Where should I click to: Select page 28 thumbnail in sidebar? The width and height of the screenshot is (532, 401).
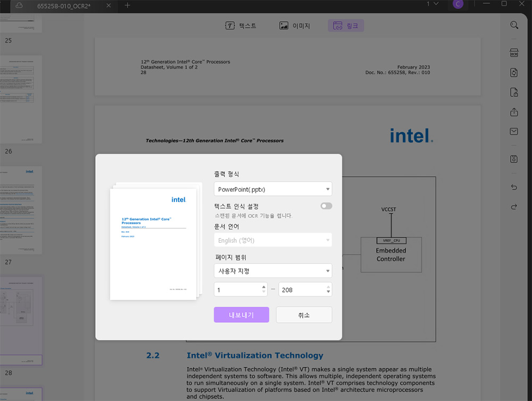(20, 321)
